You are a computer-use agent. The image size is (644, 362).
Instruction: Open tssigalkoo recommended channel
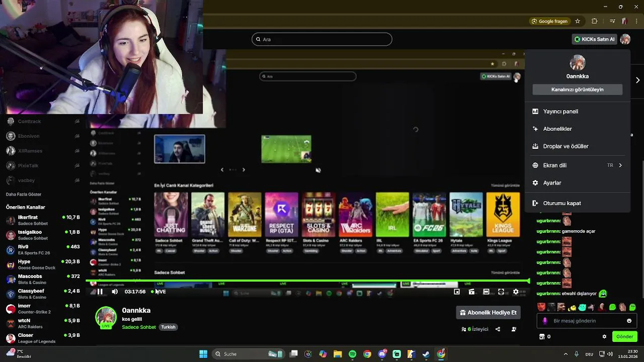click(43, 235)
